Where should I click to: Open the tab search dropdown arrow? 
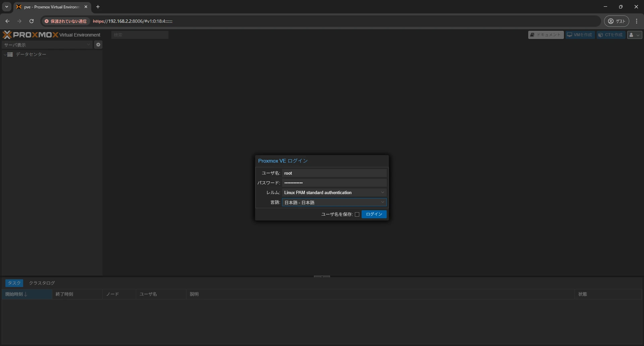tap(6, 7)
